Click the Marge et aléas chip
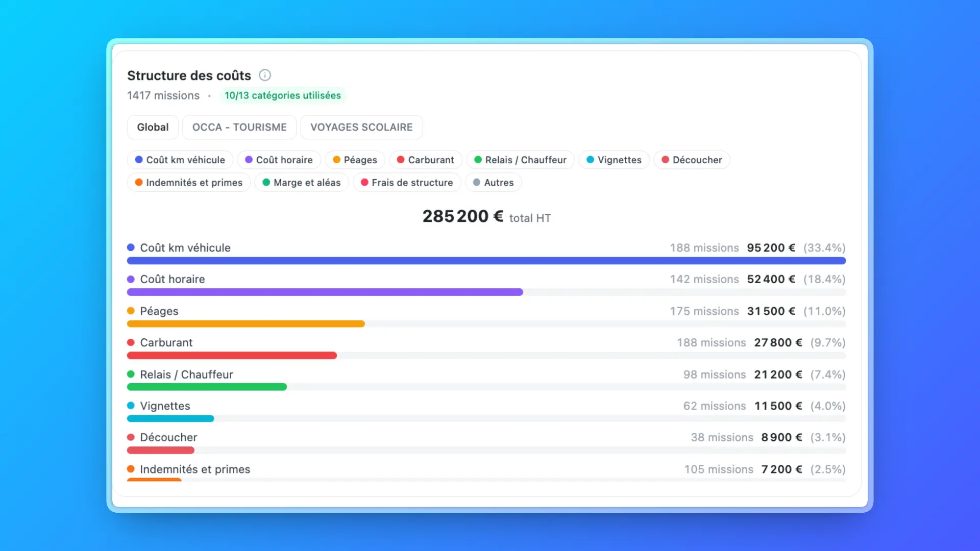Viewport: 980px width, 551px height. (x=301, y=182)
